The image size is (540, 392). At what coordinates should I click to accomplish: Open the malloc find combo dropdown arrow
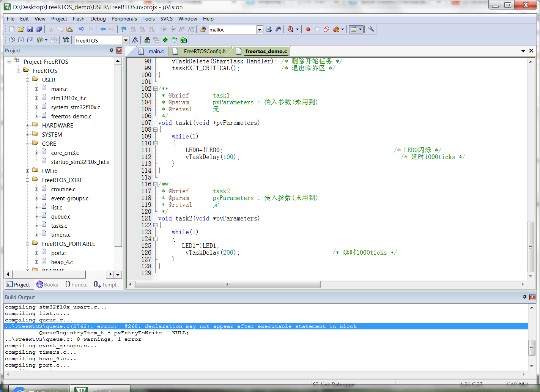260,30
